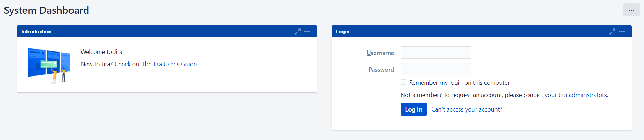
Task: Open the Login gadget options menu
Action: [x=622, y=32]
